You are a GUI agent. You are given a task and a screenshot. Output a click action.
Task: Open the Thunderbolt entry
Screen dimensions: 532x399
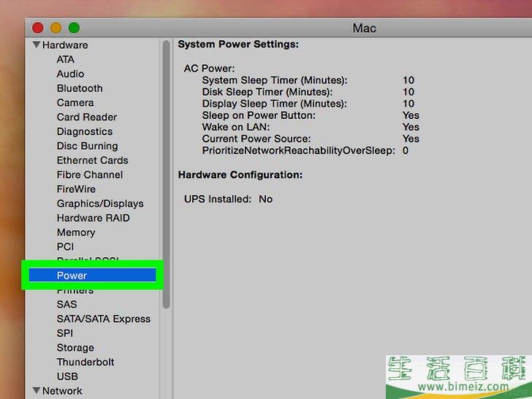click(85, 362)
